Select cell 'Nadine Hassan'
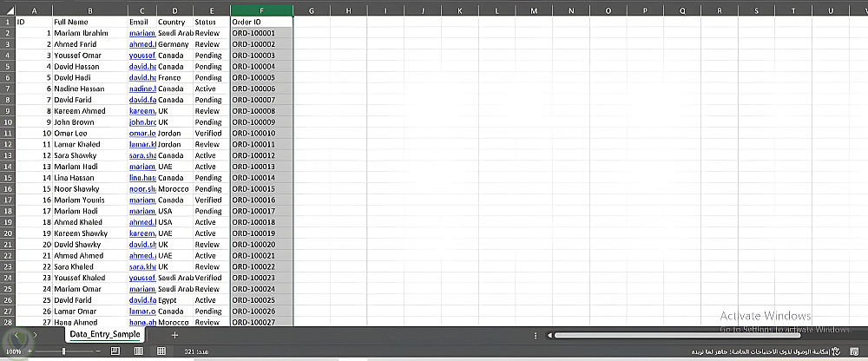The height and width of the screenshot is (361, 868). pyautogui.click(x=90, y=89)
